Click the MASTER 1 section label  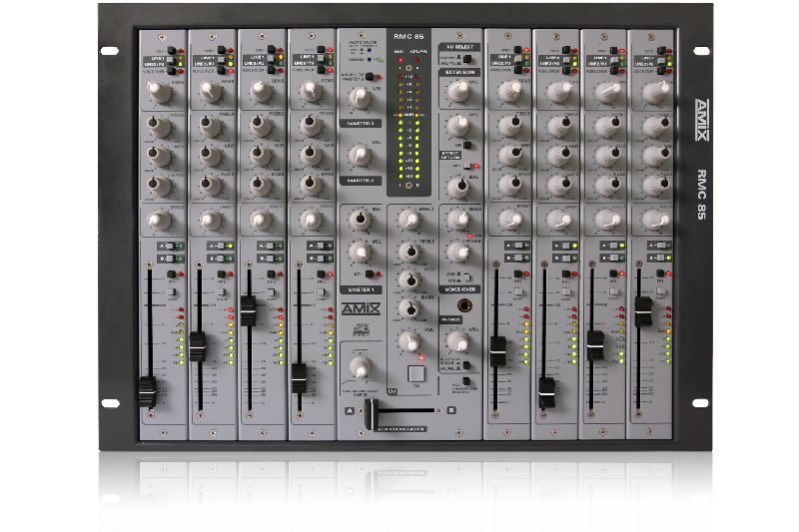click(361, 289)
